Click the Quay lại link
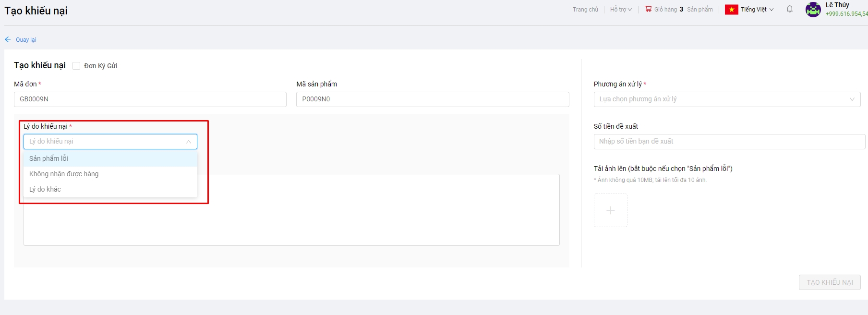Viewport: 868px width, 315px height. point(26,40)
